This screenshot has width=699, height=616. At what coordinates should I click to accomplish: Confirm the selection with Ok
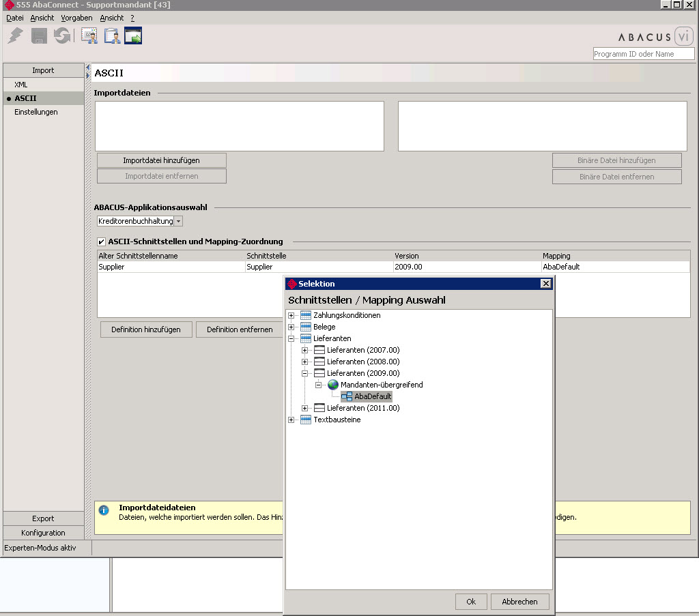471,602
